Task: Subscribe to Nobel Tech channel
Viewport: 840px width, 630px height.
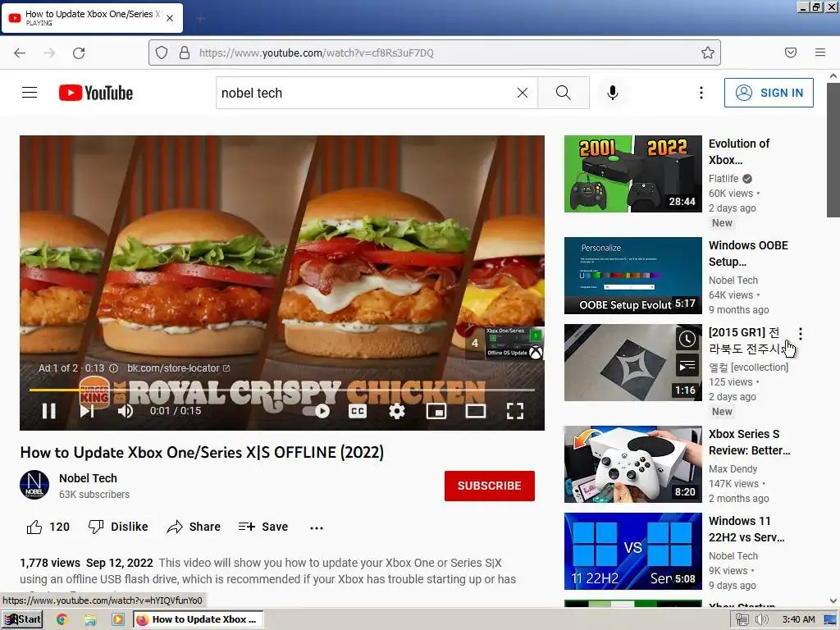Action: click(489, 486)
